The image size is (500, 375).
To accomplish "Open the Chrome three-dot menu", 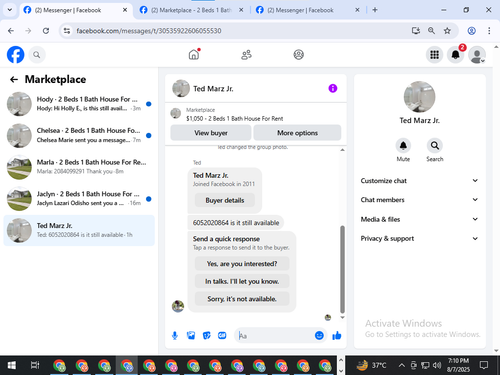I will click(x=489, y=31).
